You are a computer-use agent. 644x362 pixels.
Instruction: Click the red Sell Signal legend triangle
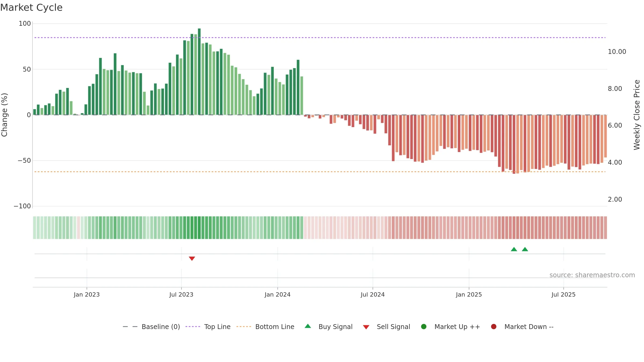[366, 327]
